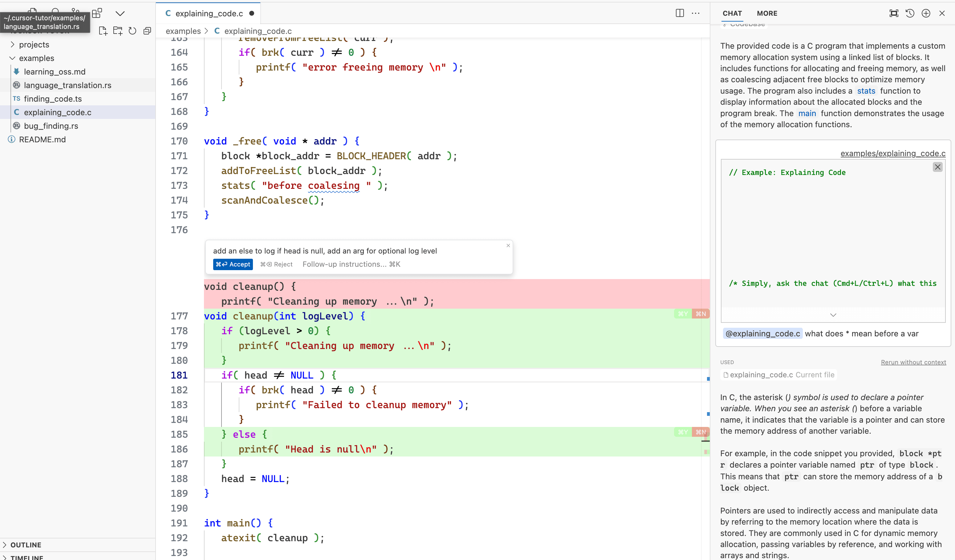This screenshot has height=560, width=955.
Task: Accept the cleanup logLevel diff hunk (⌘Y)
Action: click(x=683, y=314)
